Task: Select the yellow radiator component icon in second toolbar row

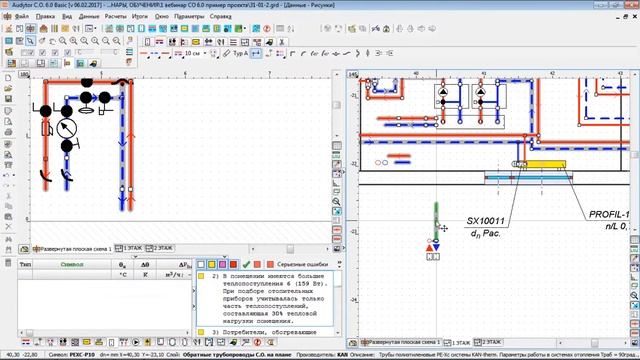Action: [x=196, y=42]
